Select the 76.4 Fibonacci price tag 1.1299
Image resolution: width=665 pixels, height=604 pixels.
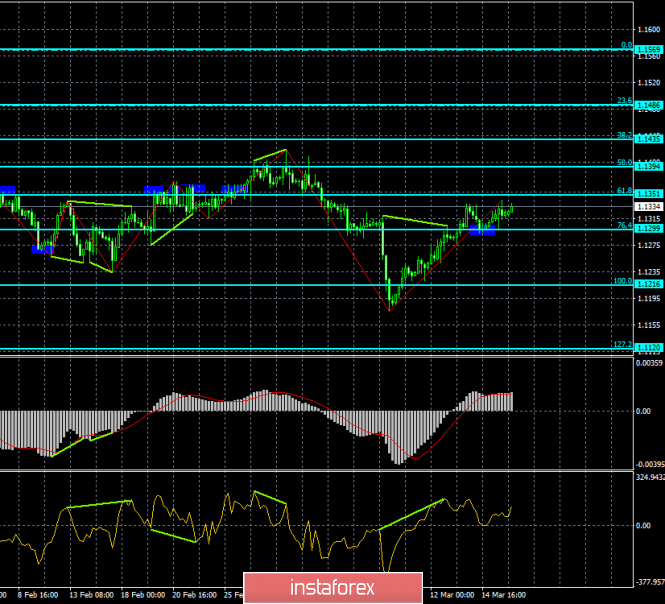coord(649,229)
